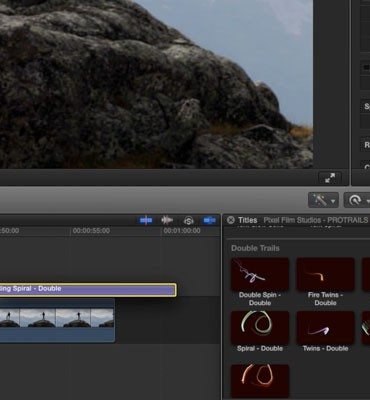This screenshot has height=400, width=370.
Task: Select the unlabeled orange rings thumbnail below Spiral - Double
Action: (x=260, y=381)
